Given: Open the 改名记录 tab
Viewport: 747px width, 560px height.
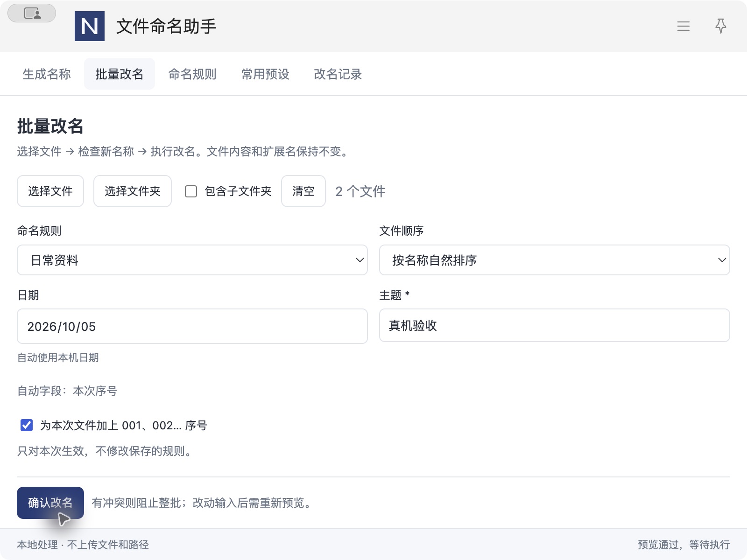Looking at the screenshot, I should click(x=338, y=74).
